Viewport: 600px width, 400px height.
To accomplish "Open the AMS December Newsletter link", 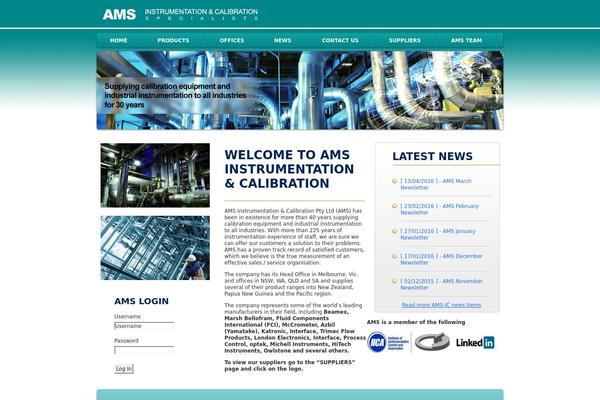I will [x=441, y=259].
